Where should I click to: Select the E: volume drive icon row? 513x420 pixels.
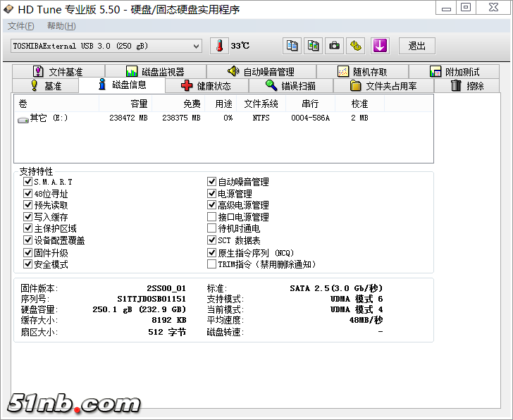[x=44, y=118]
